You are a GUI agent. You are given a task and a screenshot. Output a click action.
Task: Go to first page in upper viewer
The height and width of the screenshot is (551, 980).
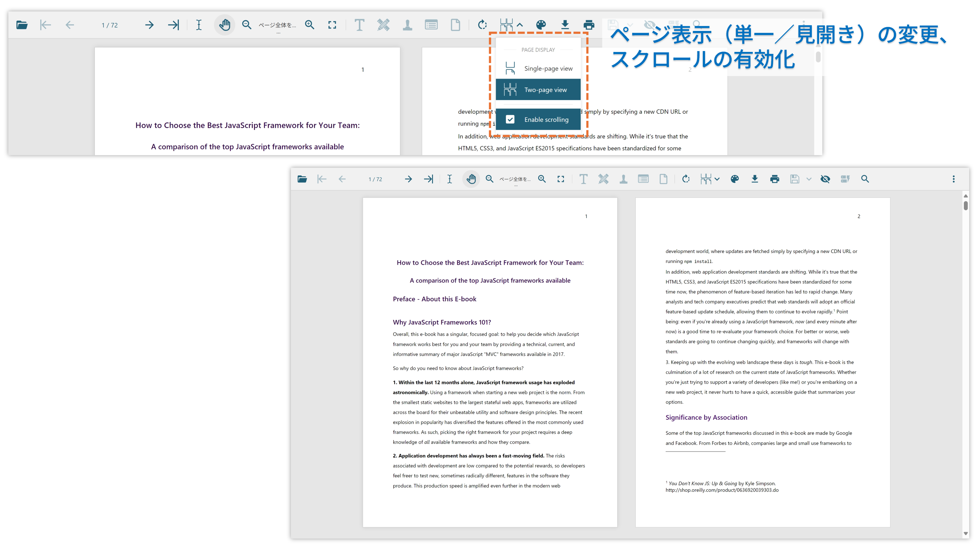click(45, 25)
